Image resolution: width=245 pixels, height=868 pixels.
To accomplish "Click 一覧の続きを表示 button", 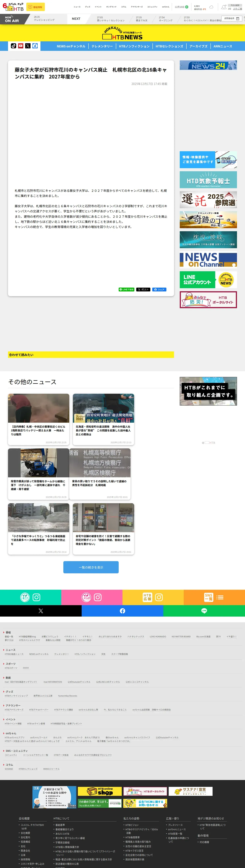I will 91,567.
